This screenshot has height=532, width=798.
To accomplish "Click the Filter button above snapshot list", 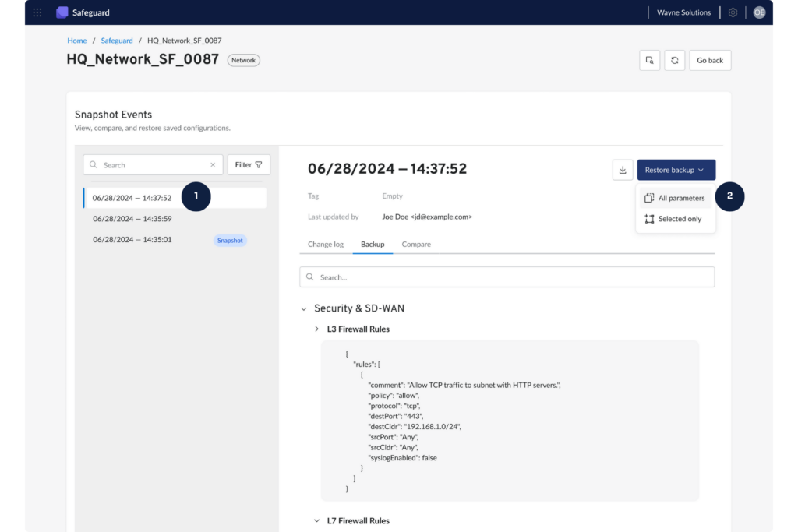I will (x=248, y=164).
